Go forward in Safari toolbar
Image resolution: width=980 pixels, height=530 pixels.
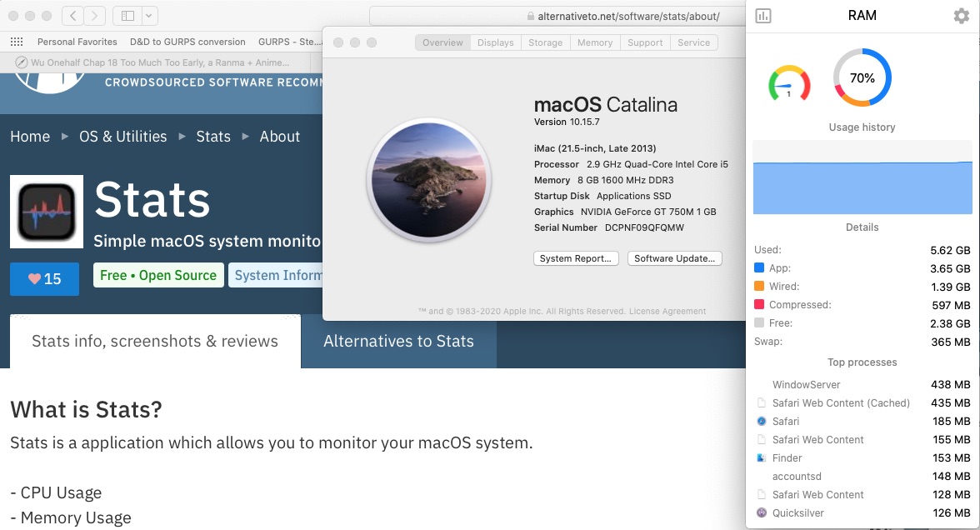click(94, 16)
